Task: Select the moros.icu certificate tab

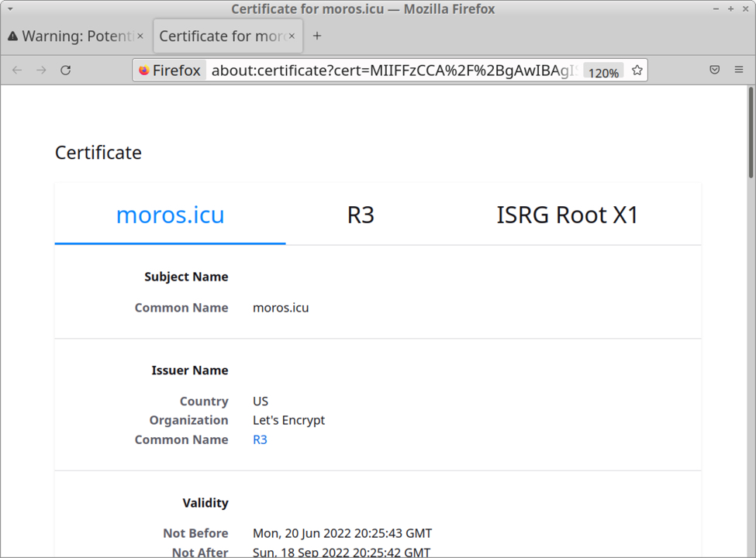Action: tap(170, 215)
